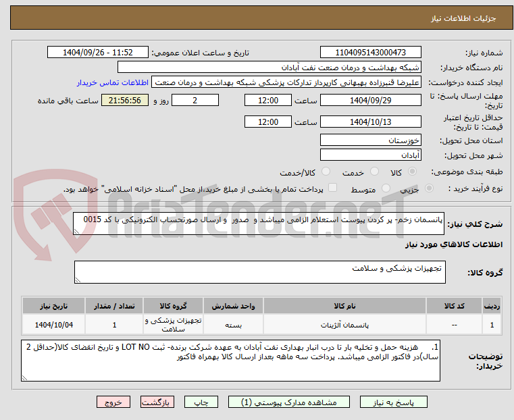Select the جزیی purchase type radio
This screenshot has height=420, width=514.
pyautogui.click(x=429, y=188)
